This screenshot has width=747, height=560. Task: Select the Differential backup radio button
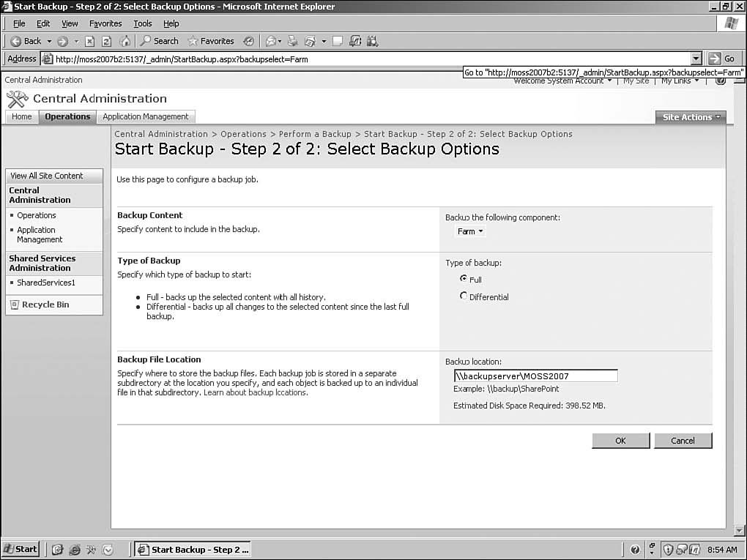pyautogui.click(x=464, y=296)
